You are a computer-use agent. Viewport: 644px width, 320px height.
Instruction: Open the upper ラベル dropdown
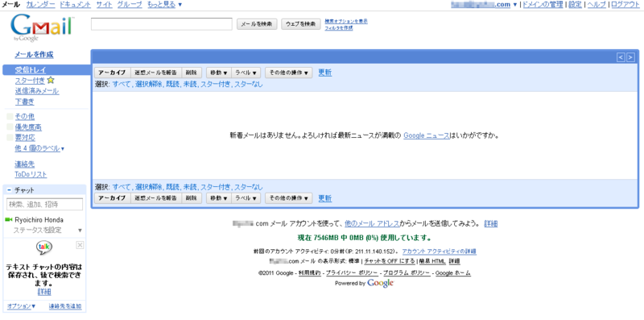point(246,73)
